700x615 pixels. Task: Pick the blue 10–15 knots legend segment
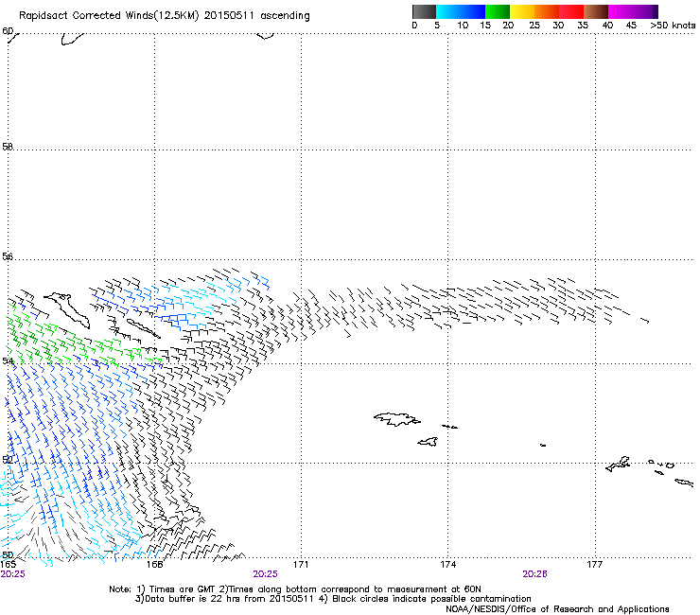tap(473, 11)
